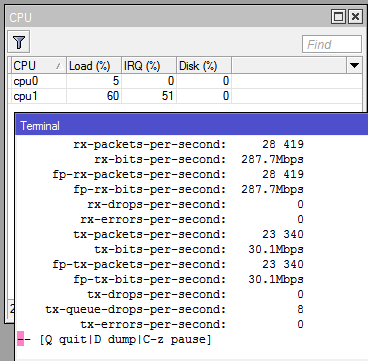Sort by the CPU column header
The width and height of the screenshot is (368, 361).
tap(39, 66)
